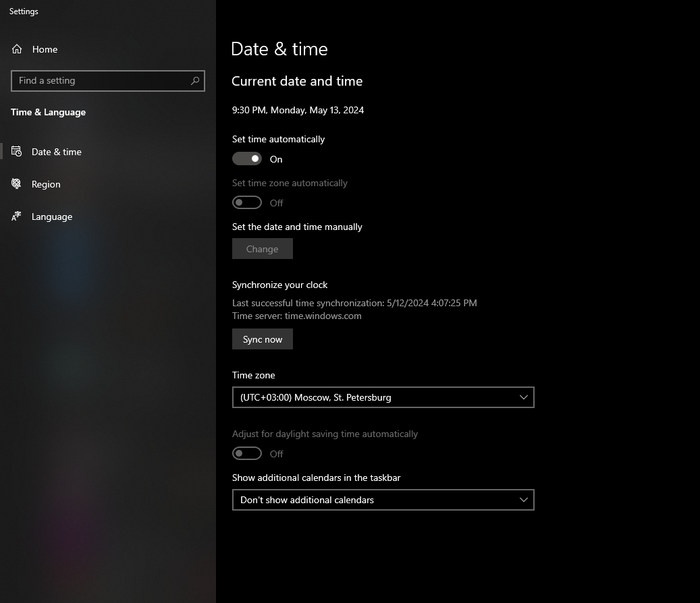Click the additional calendars chevron arrow
700x603 pixels.
tap(523, 500)
